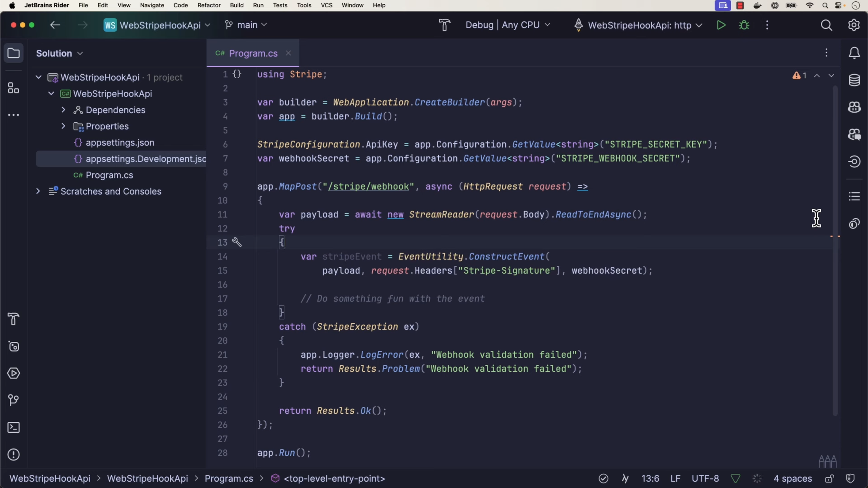Click the UTF-8 encoding in status bar
The width and height of the screenshot is (868, 488).
point(705,479)
